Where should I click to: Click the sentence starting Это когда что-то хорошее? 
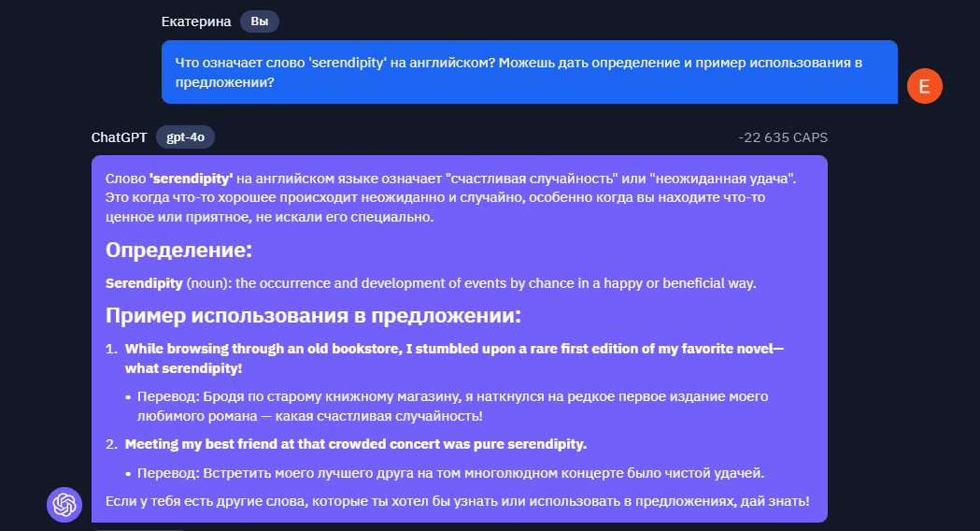[x=435, y=207]
